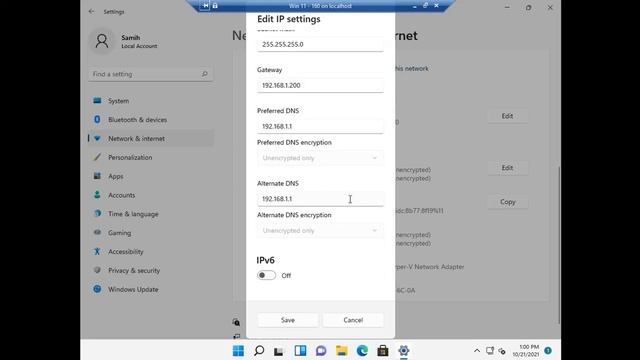Open Widgets from the taskbar
640x360 pixels.
[300, 351]
